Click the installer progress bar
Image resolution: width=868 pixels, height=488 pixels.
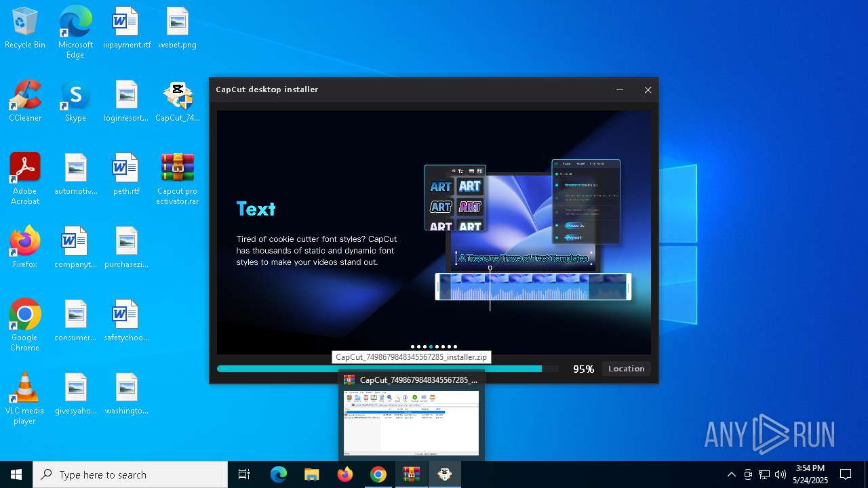click(388, 369)
